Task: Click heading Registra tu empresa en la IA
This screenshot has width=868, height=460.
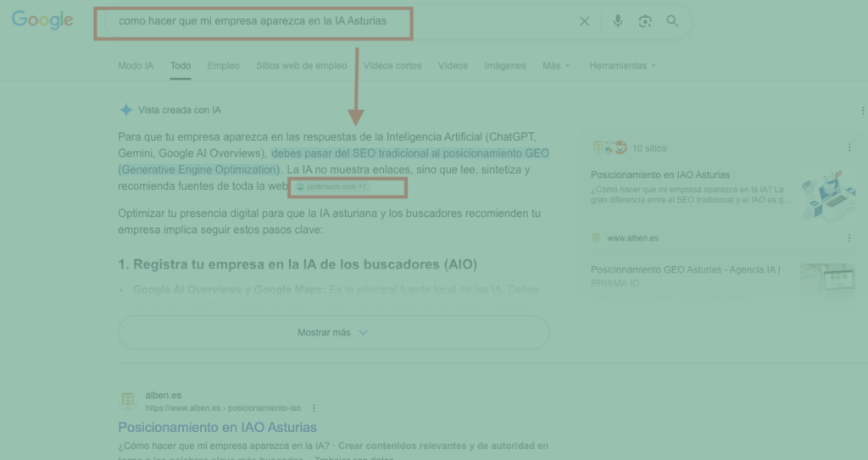Action: point(298,264)
